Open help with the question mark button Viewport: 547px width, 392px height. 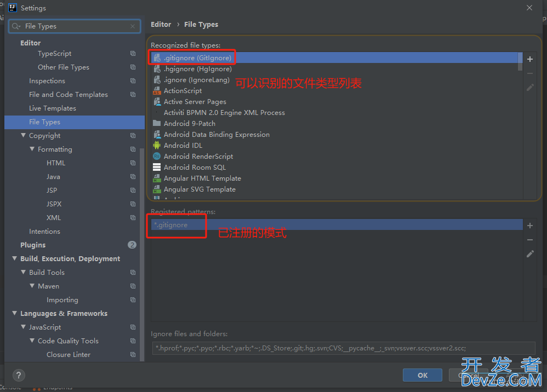(x=19, y=375)
